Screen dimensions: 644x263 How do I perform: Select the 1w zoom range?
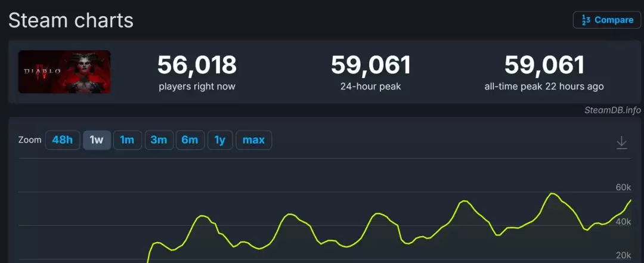pos(97,140)
